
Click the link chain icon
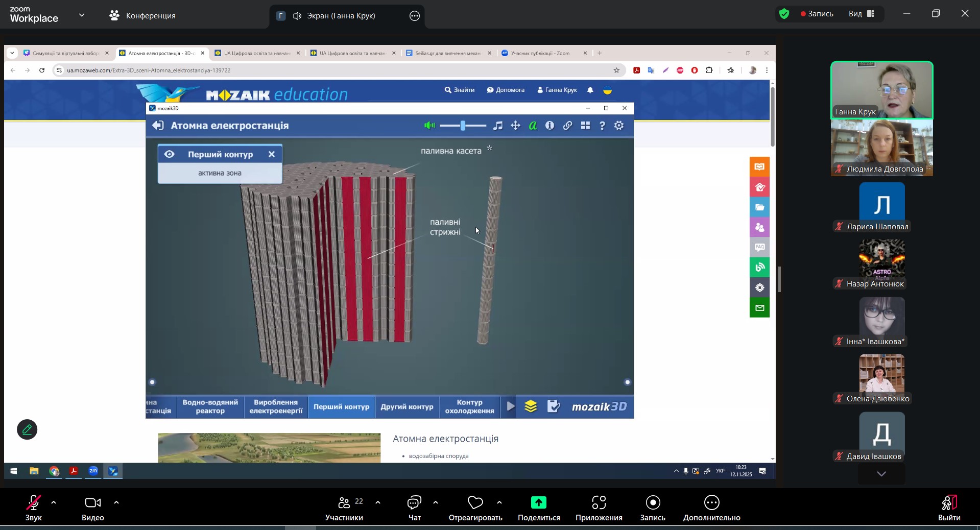pos(567,126)
